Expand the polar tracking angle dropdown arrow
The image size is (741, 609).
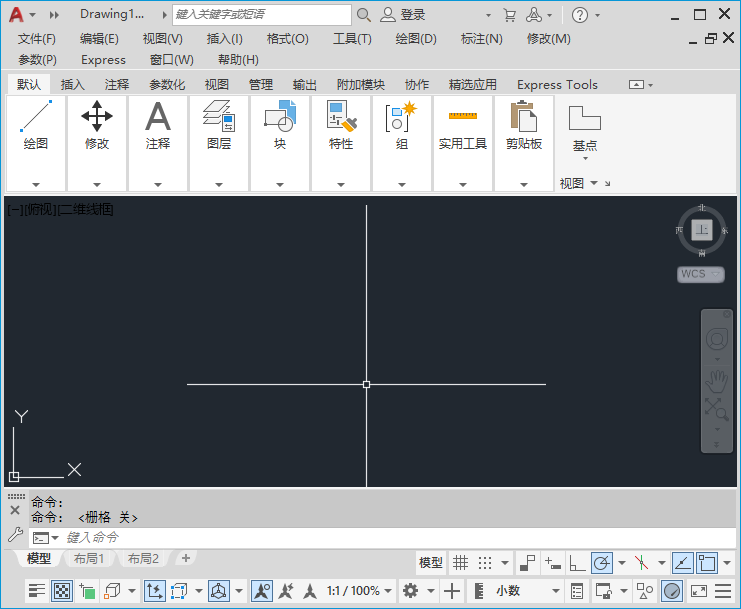click(x=622, y=563)
